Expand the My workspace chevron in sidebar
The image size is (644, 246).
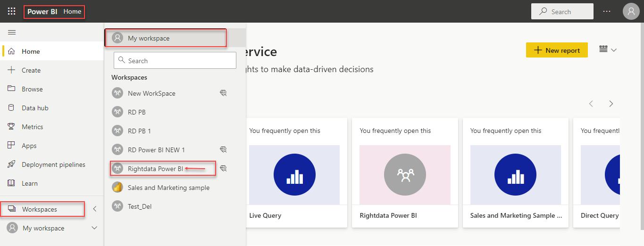tap(94, 228)
